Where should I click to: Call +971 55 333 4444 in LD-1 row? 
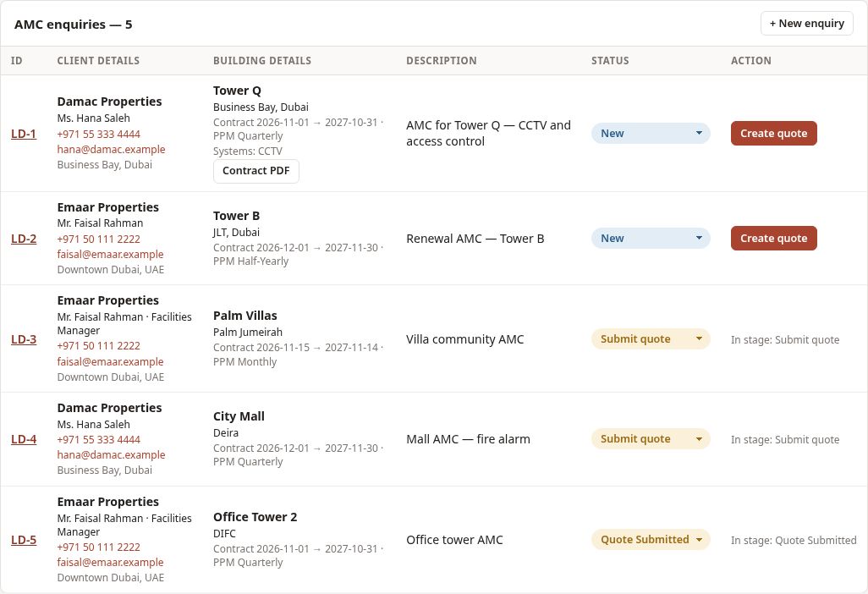98,134
